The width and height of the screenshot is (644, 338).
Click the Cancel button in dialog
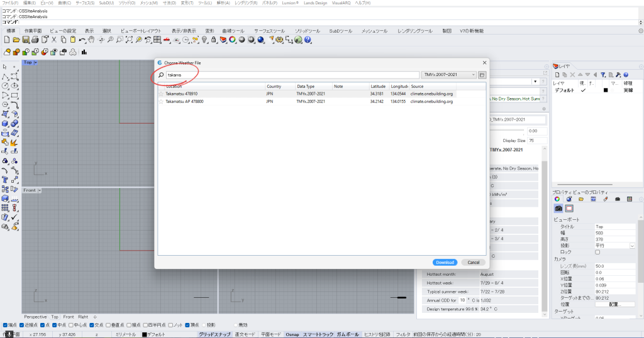pos(473,262)
